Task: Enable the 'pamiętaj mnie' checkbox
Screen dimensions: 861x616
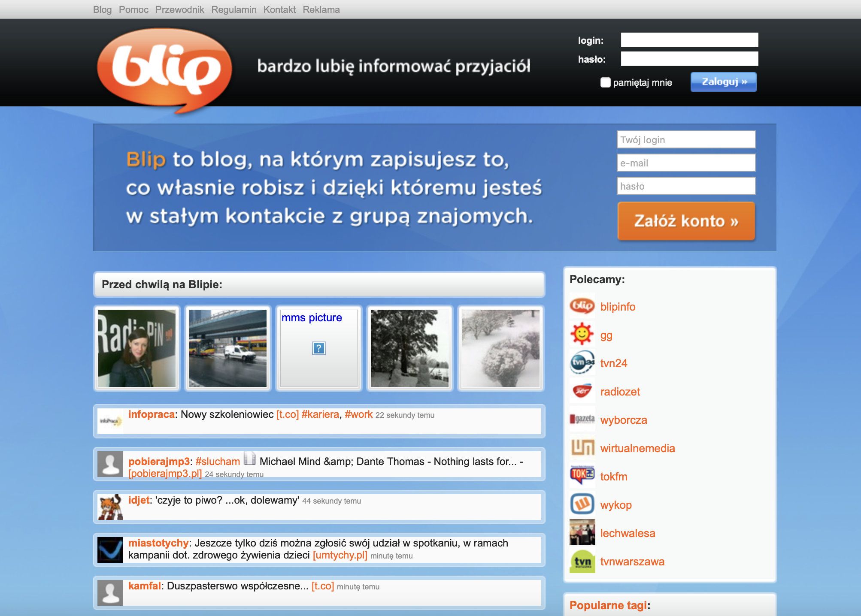Action: click(605, 82)
